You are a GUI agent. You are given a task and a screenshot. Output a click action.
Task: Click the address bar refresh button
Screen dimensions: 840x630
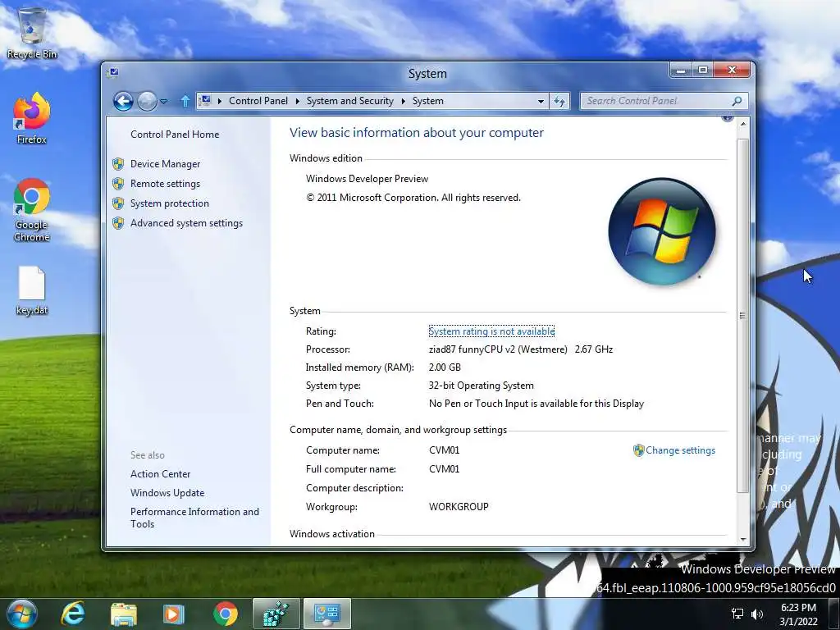[559, 101]
